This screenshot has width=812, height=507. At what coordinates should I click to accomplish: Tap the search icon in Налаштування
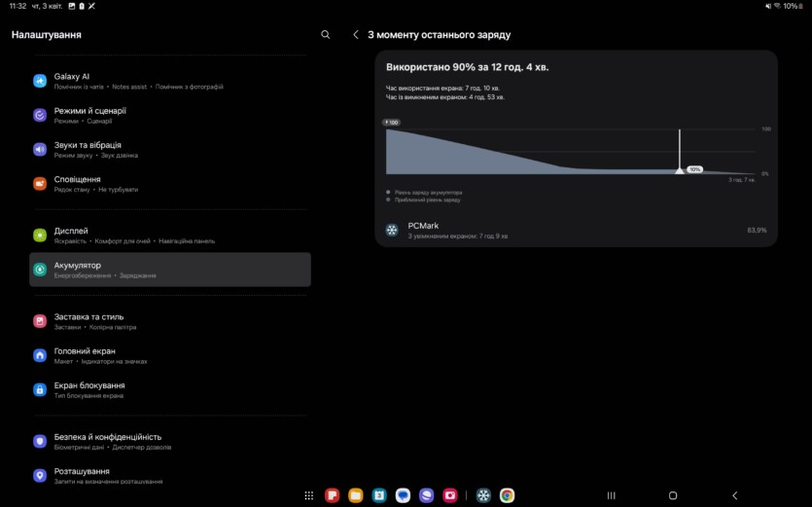[x=325, y=35]
